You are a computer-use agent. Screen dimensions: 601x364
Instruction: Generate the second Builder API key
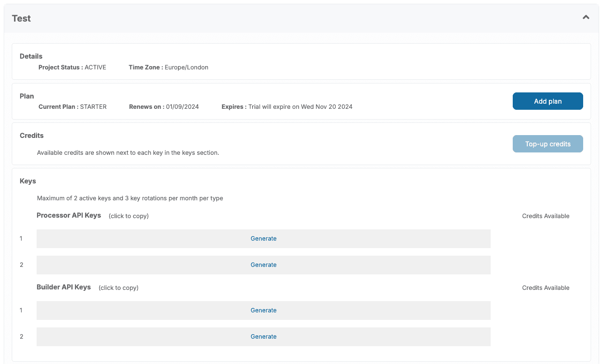pos(263,337)
